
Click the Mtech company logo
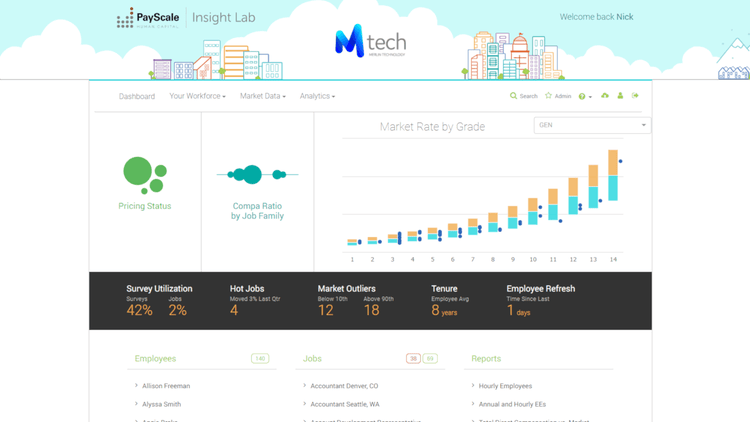click(x=371, y=41)
